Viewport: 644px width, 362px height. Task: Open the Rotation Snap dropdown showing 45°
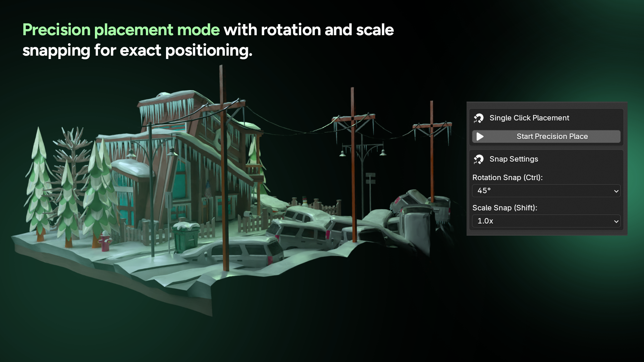pyautogui.click(x=546, y=191)
